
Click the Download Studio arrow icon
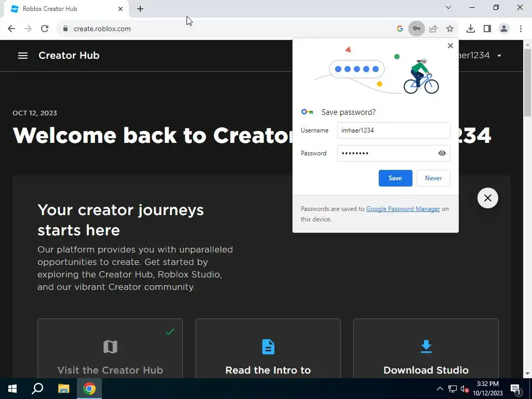[426, 347]
